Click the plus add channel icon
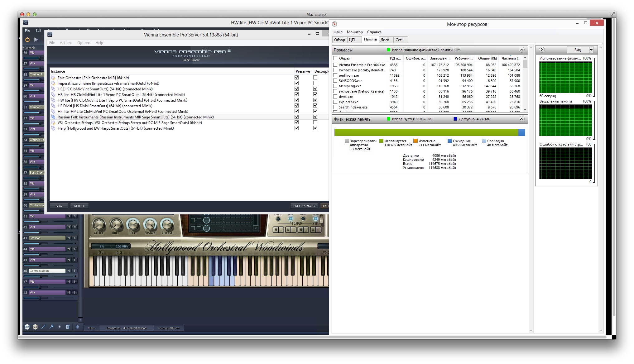The height and width of the screenshot is (364, 634). click(x=60, y=327)
